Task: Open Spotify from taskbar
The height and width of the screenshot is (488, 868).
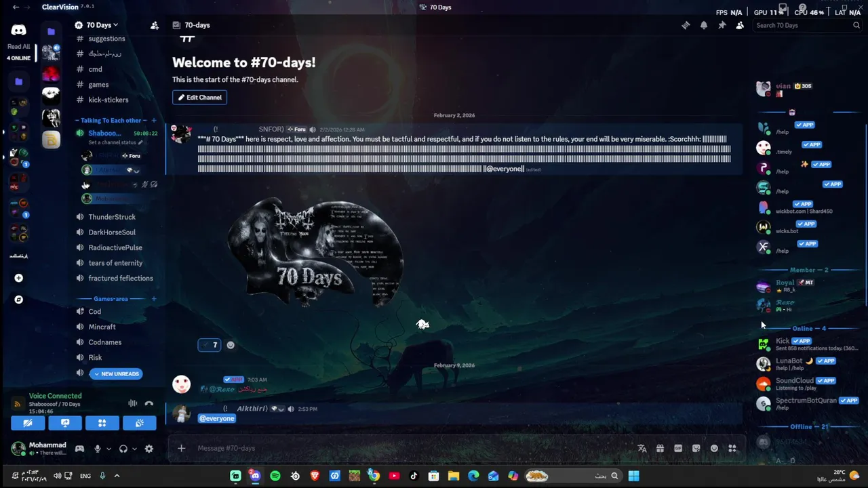Action: pyautogui.click(x=275, y=476)
